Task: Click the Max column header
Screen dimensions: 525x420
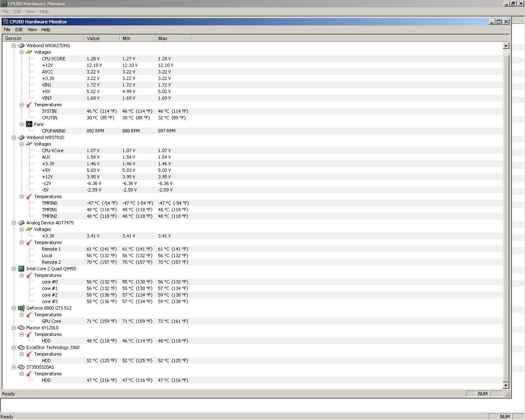Action: pos(173,38)
